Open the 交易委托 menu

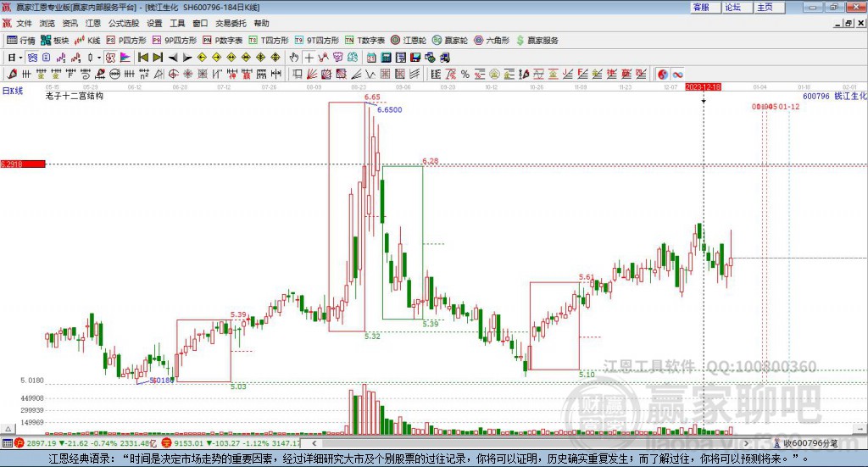point(231,23)
